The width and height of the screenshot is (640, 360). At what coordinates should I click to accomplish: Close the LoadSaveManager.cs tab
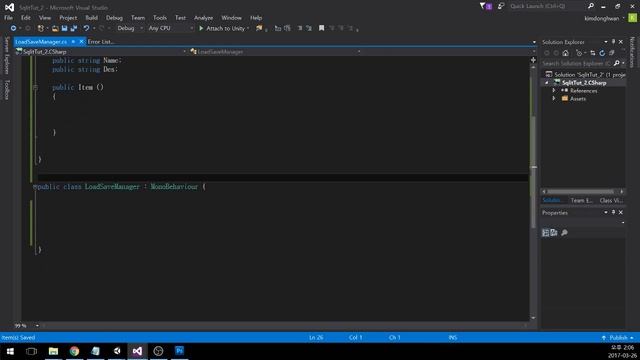[81, 42]
